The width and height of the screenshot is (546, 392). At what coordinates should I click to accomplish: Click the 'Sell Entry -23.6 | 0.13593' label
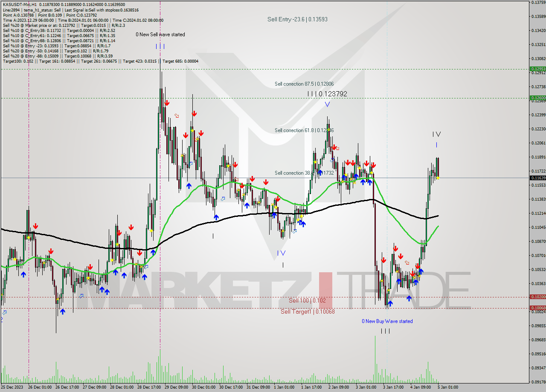point(297,19)
